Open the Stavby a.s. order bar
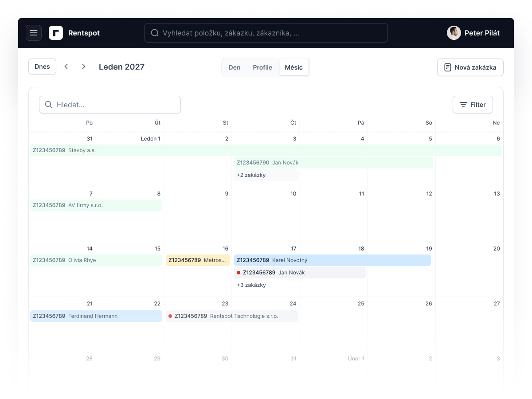This screenshot has height=399, width=532. point(266,150)
